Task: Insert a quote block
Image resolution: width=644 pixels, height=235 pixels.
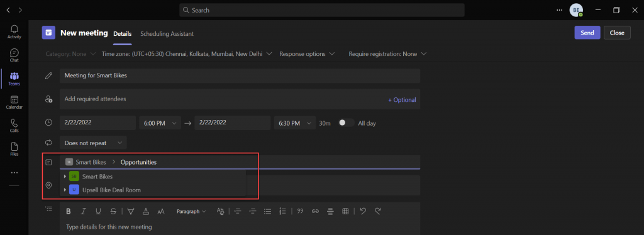Action: tap(300, 211)
